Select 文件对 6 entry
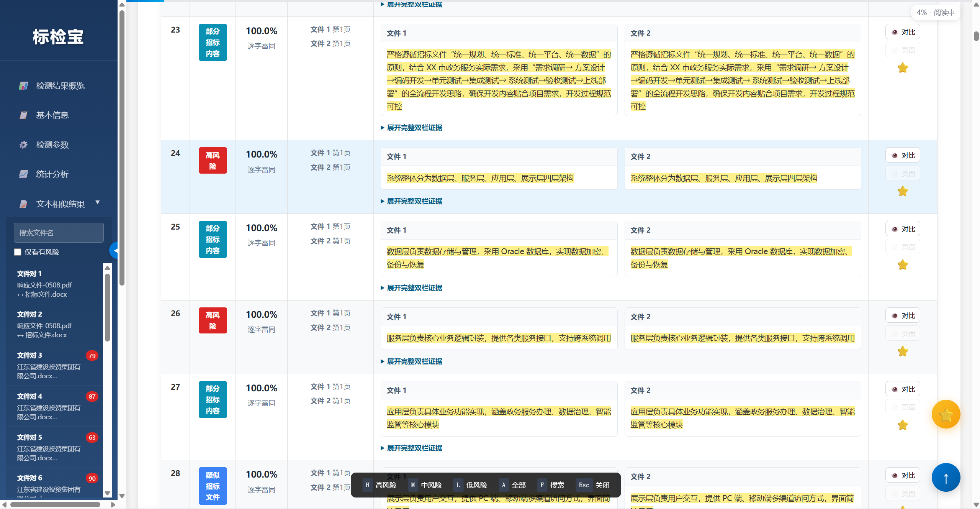The width and height of the screenshot is (980, 509). [54, 483]
